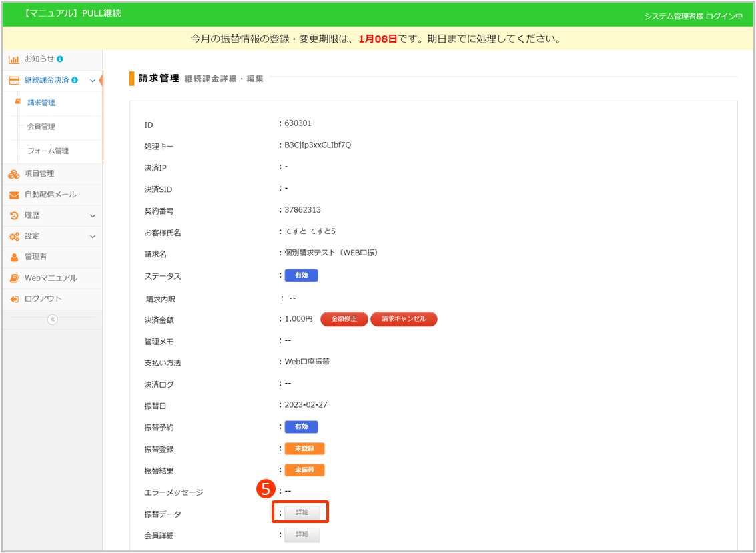The image size is (756, 553).
Task: Click the 自動配信メール envelope icon
Action: (13, 195)
